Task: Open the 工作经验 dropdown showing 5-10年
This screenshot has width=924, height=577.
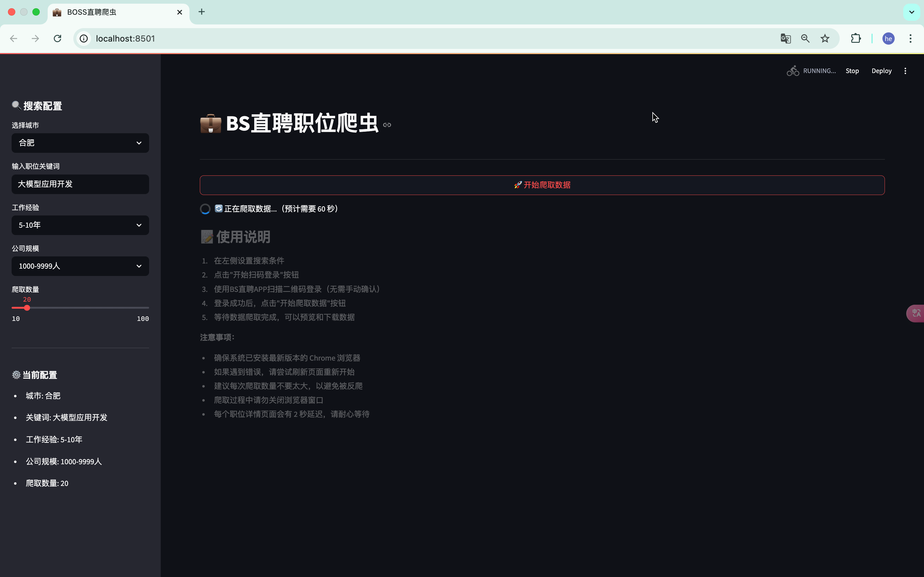Action: pyautogui.click(x=80, y=225)
